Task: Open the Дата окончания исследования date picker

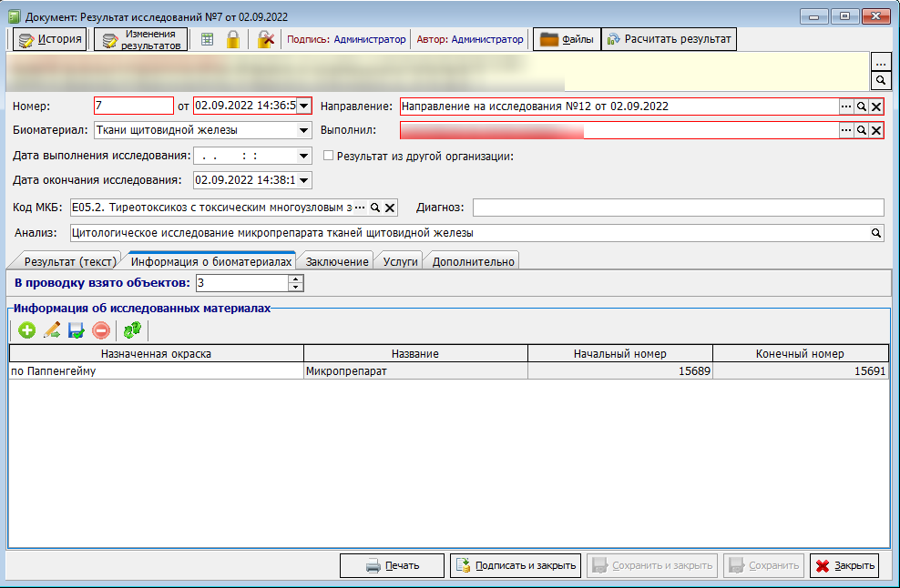Action: point(304,180)
